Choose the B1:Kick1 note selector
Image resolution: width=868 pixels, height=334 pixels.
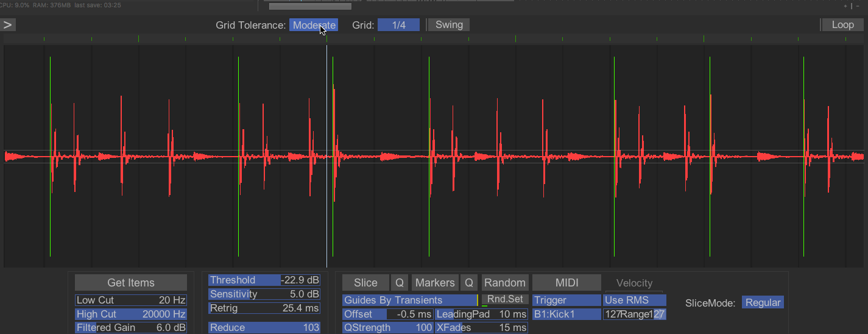566,314
